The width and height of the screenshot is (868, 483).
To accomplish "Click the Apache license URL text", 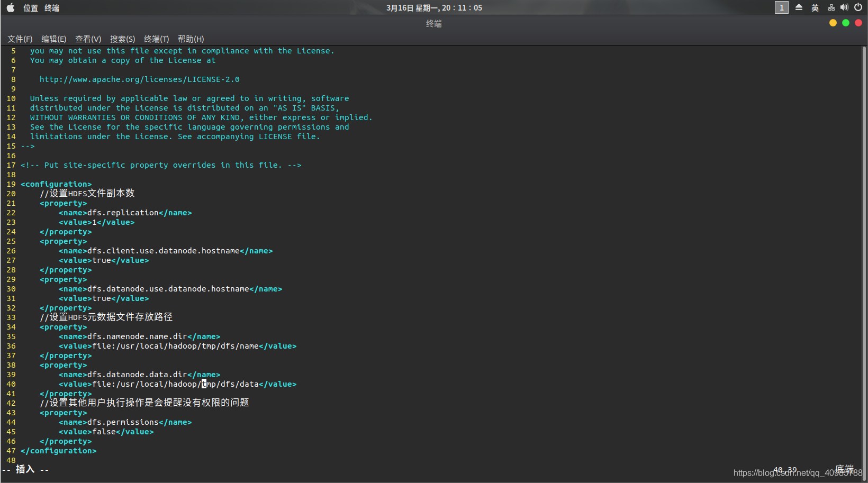I will pyautogui.click(x=140, y=79).
